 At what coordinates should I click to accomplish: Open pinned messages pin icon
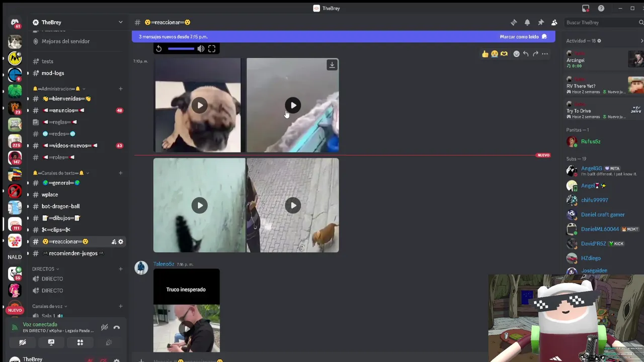click(x=541, y=23)
